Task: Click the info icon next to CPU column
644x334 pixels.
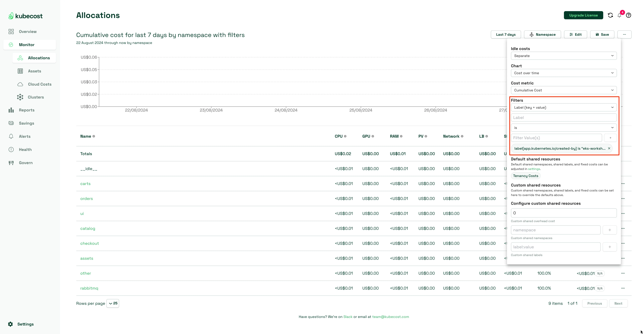Action: pos(345,136)
